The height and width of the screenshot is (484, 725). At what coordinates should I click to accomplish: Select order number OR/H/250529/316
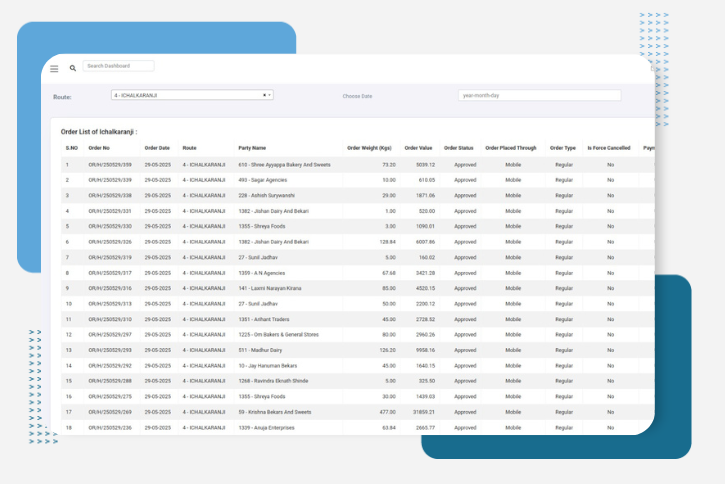point(110,288)
